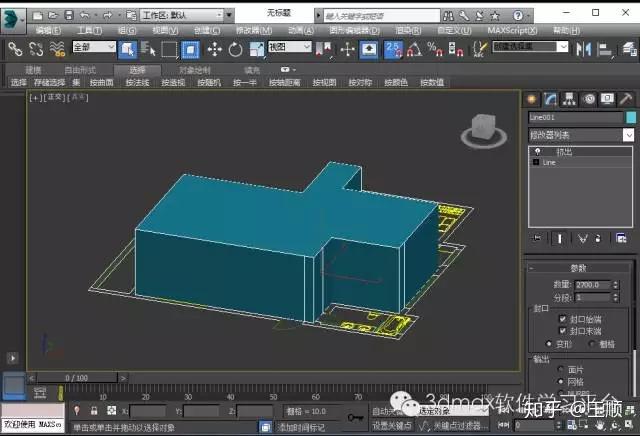Click the Save File floppy icon

(69, 16)
